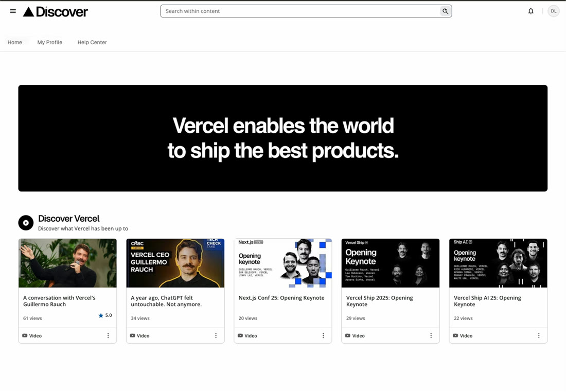Click 'Discover what Vercel has been up to'
Image resolution: width=566 pixels, height=392 pixels.
83,228
